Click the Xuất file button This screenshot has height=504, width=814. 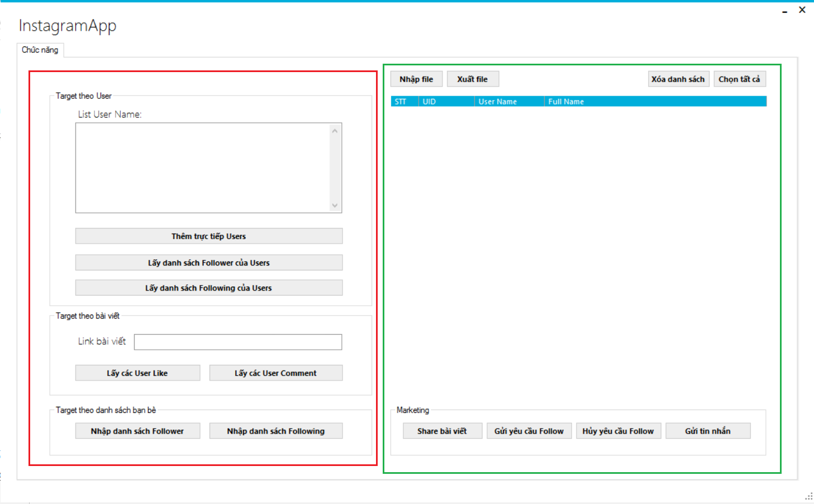473,79
